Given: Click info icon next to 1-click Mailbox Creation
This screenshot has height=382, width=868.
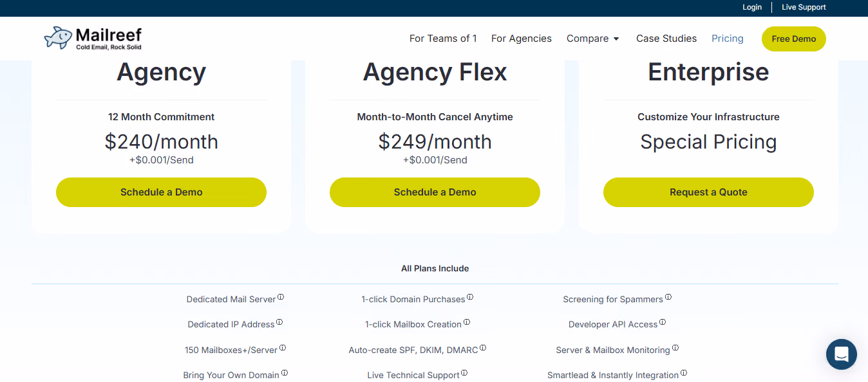Looking at the screenshot, I should (467, 322).
